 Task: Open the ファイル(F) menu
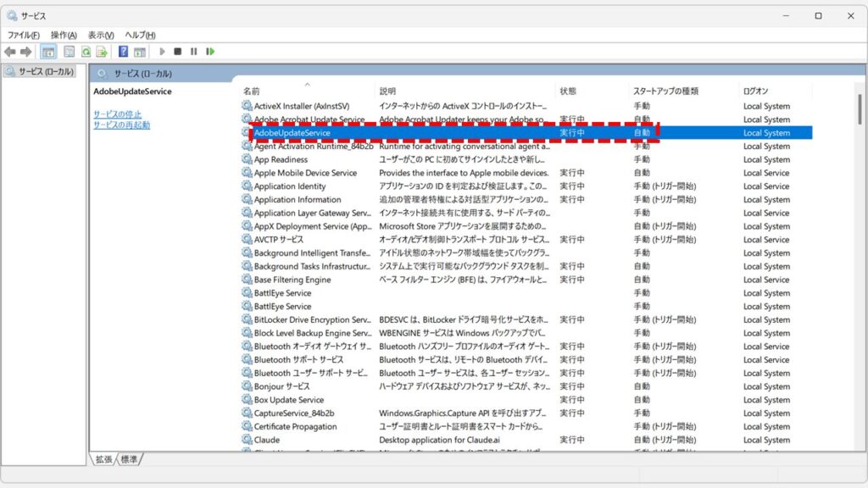[x=23, y=35]
